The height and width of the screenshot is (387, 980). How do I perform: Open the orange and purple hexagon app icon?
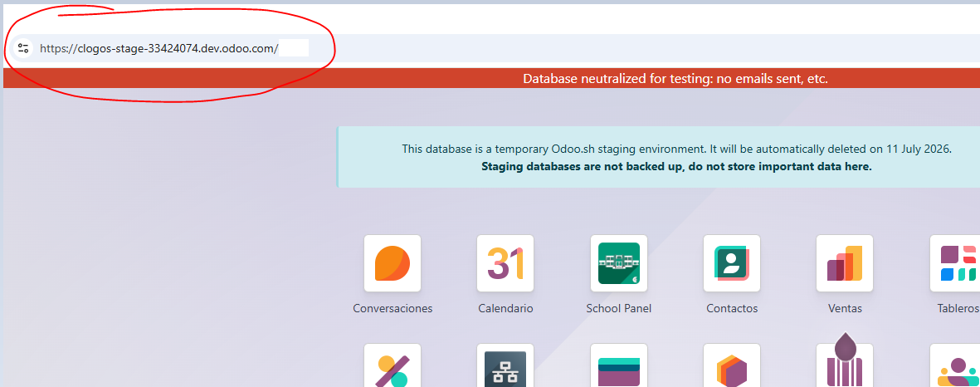pyautogui.click(x=731, y=365)
